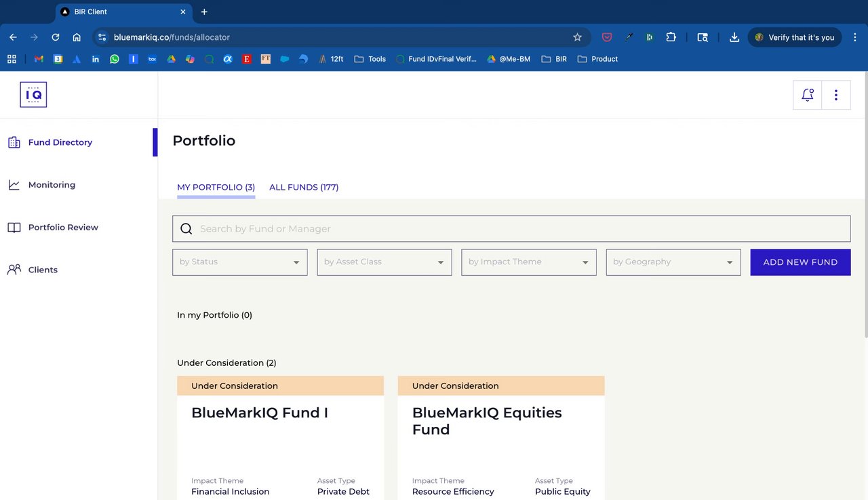868x500 pixels.
Task: Click the Resource Efficiency impact theme text
Action: pyautogui.click(x=453, y=492)
